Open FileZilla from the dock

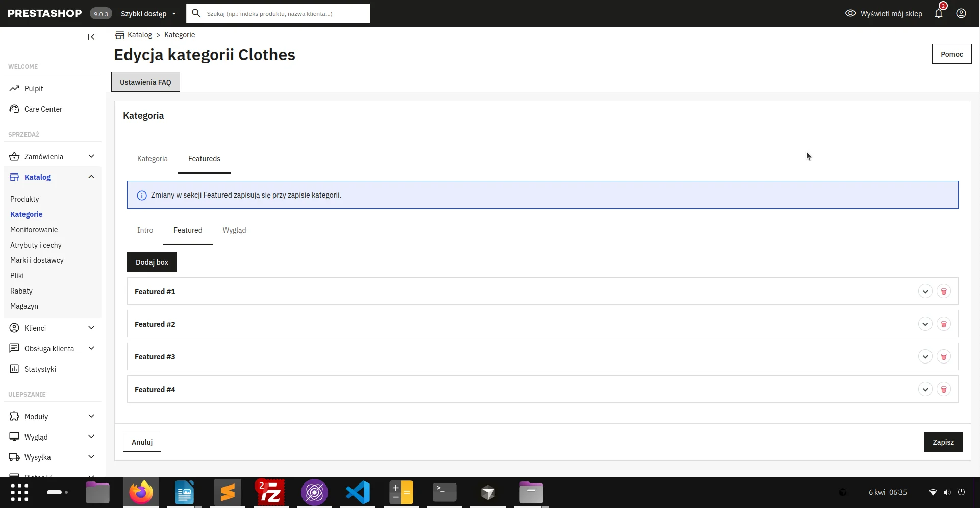pyautogui.click(x=271, y=492)
